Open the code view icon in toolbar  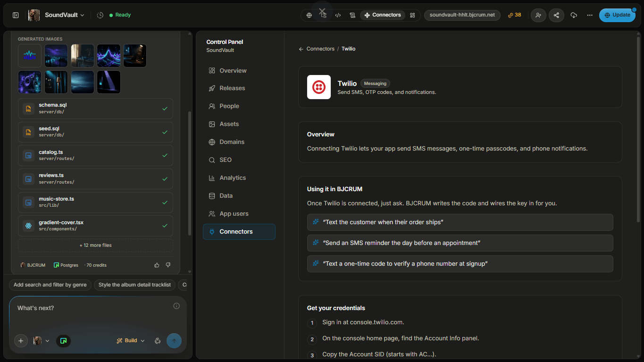(x=338, y=15)
